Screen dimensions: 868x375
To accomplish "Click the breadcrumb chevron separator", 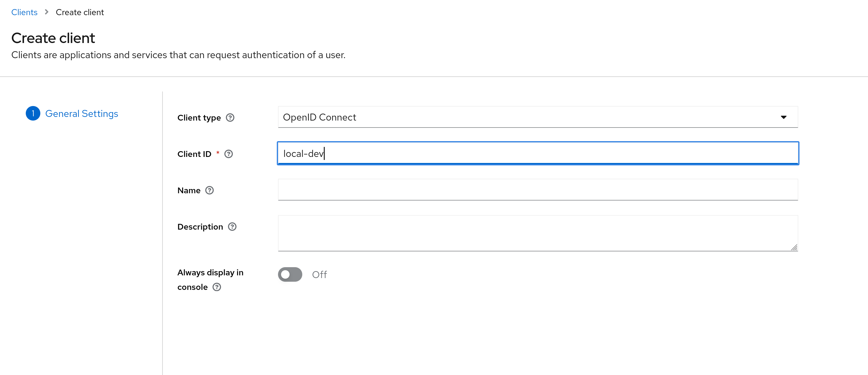I will coord(46,12).
